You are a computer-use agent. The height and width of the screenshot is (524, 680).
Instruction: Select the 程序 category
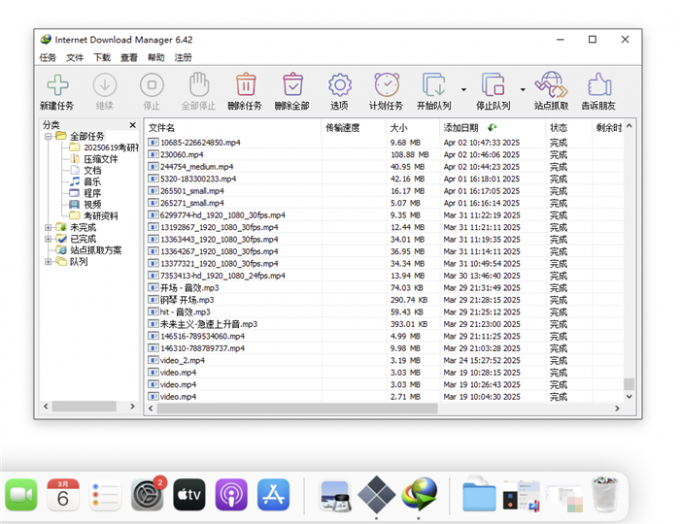pyautogui.click(x=92, y=193)
